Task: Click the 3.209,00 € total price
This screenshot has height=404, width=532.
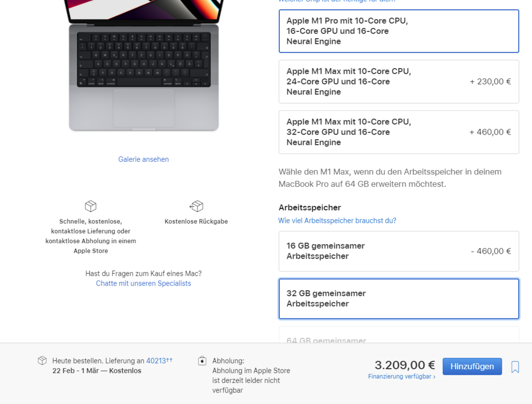Action: 405,365
